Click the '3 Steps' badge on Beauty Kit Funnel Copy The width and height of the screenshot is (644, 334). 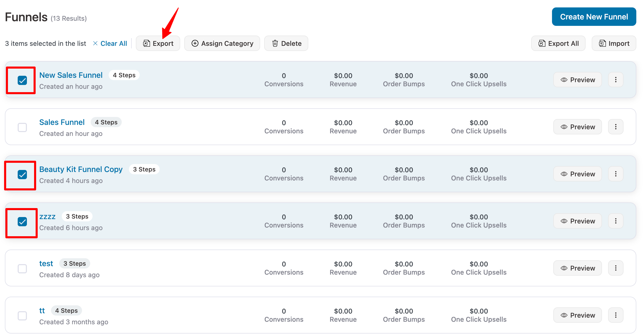(x=144, y=169)
